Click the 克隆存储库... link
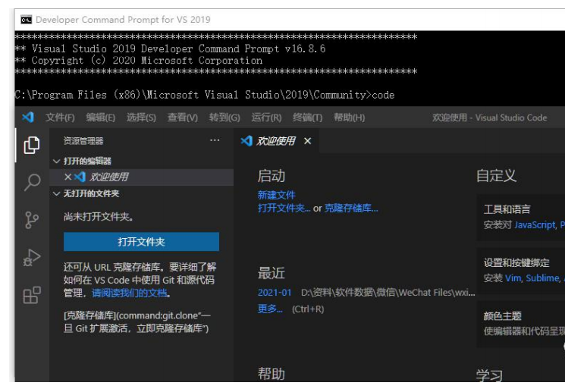The image size is (565, 392). point(351,209)
